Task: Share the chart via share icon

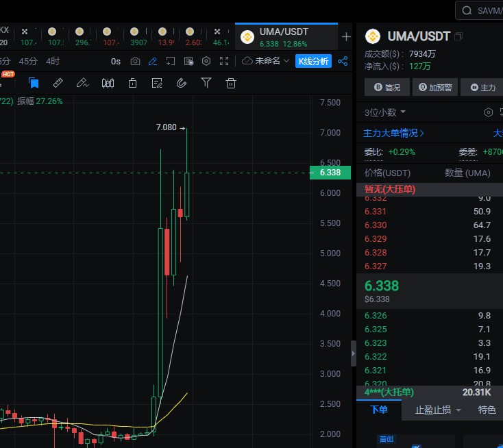Action: (x=343, y=61)
